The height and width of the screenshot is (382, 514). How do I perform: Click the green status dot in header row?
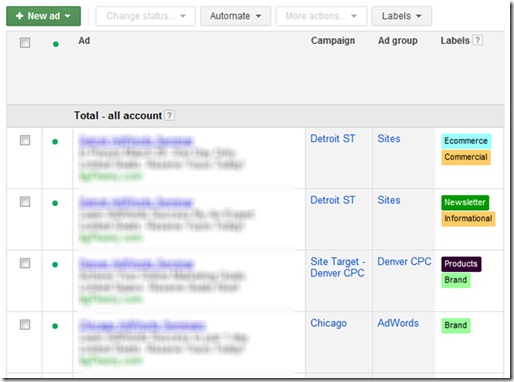click(x=56, y=44)
